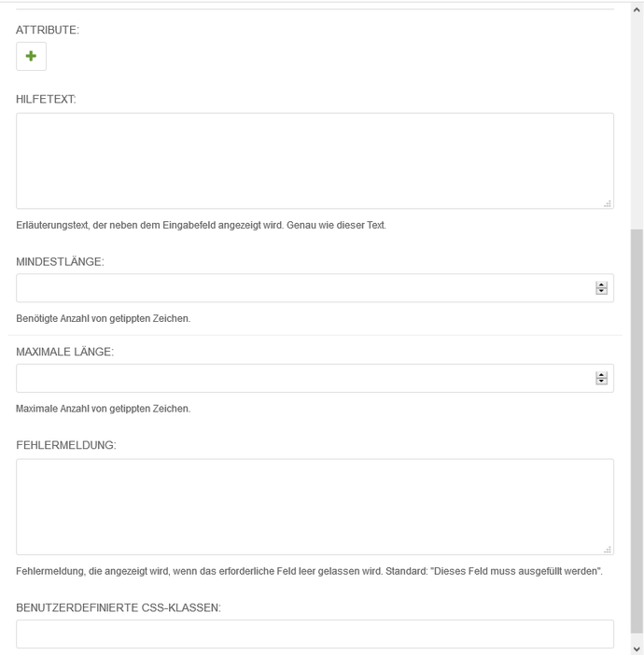644x655 pixels.
Task: Click inside the Fehlermeldung text area
Action: 315,507
